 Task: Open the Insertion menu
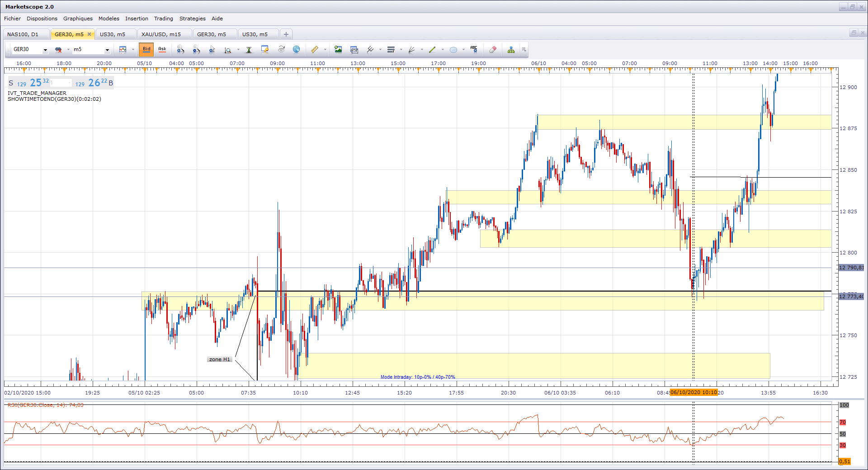[137, 19]
